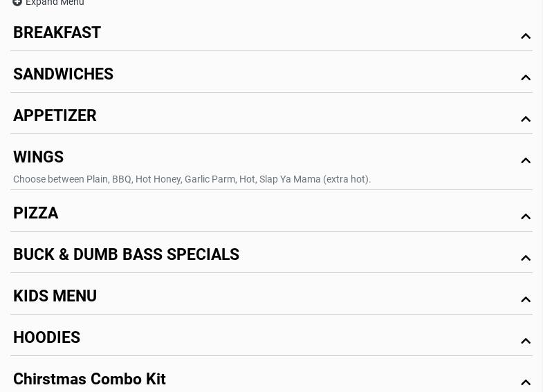This screenshot has width=543, height=392.
Task: Select the PIZZA category title
Action: point(36,213)
